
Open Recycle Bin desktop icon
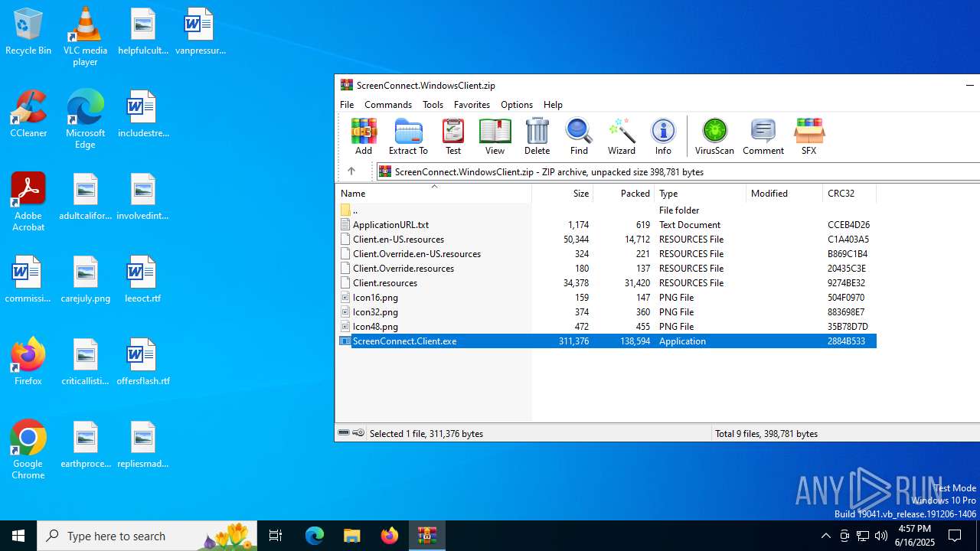28,31
